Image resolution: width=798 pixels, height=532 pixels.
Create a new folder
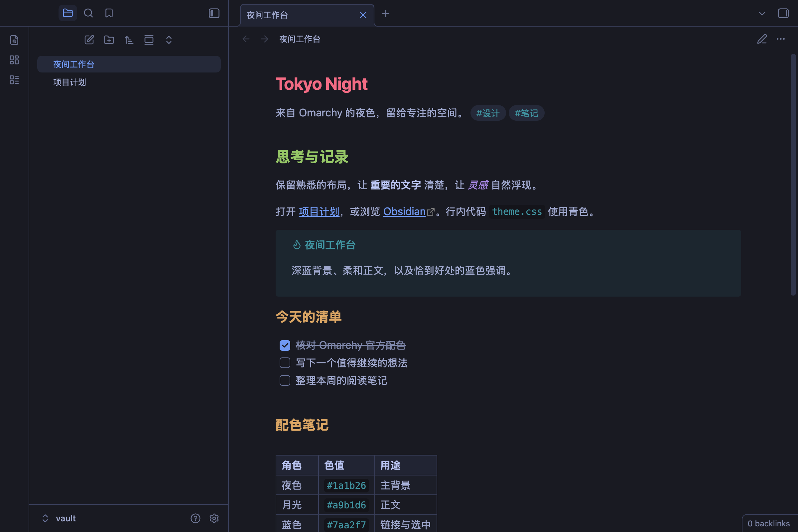tap(109, 40)
